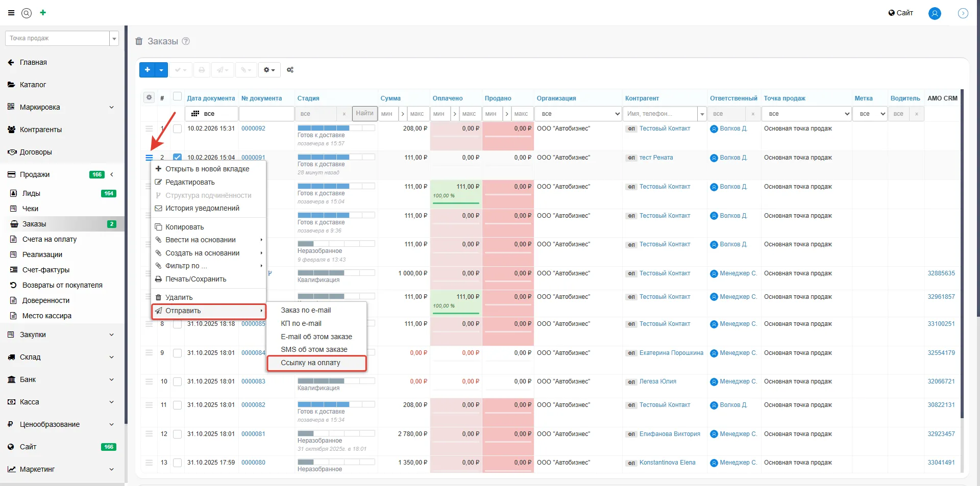Open the help question icon beside Заказы
The image size is (980, 486).
[186, 41]
